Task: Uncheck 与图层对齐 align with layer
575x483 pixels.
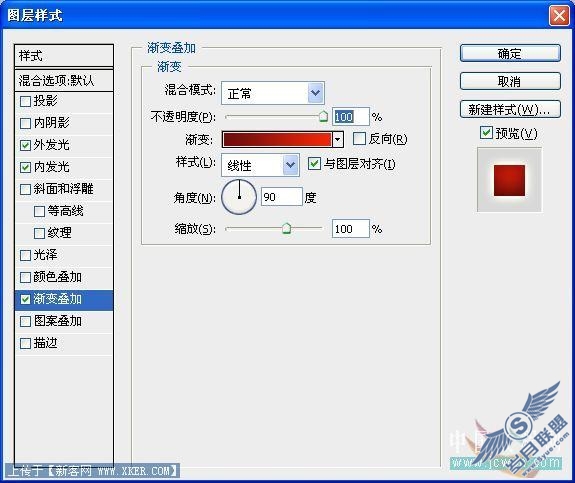Action: [314, 163]
